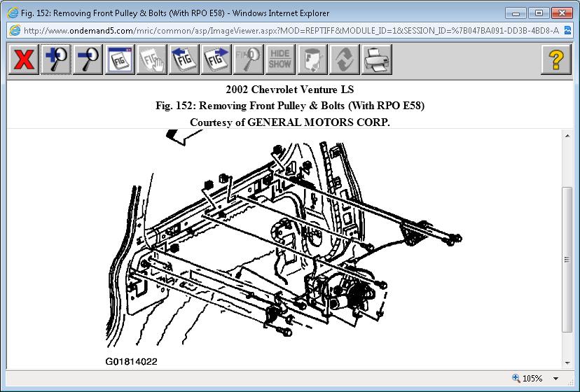Screen dimensions: 580x392
Task: Print the figure with the printer icon
Action: click(377, 59)
